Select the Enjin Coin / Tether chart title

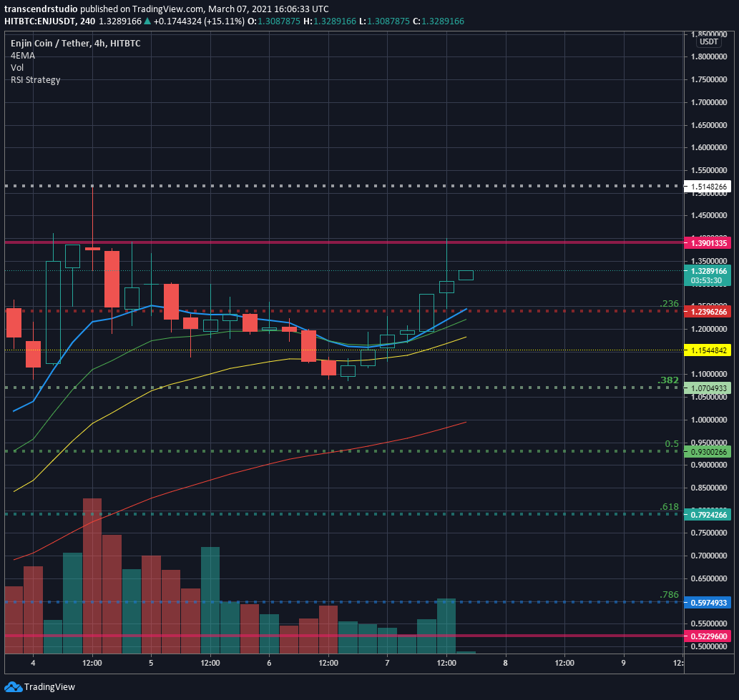tap(75, 44)
